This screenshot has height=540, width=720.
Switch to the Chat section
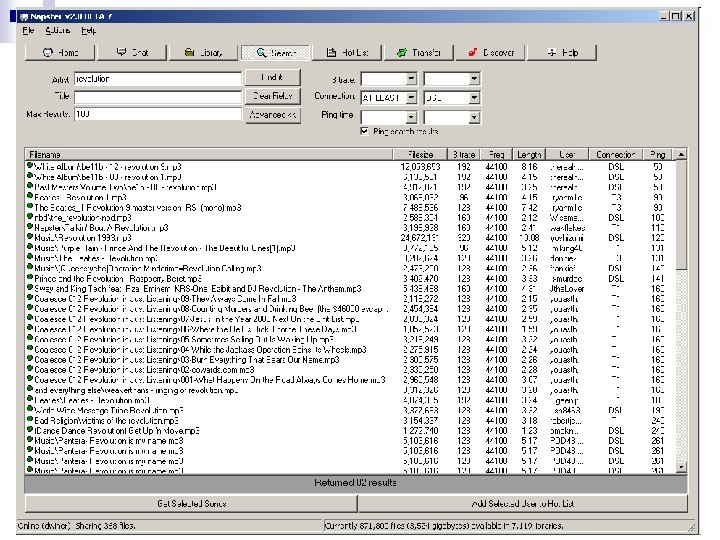click(x=132, y=53)
